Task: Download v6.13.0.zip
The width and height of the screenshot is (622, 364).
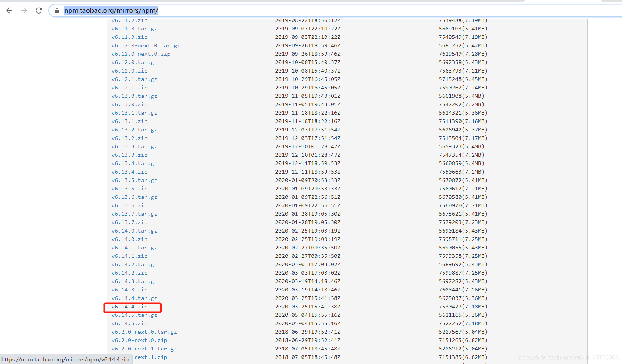Action: [130, 104]
